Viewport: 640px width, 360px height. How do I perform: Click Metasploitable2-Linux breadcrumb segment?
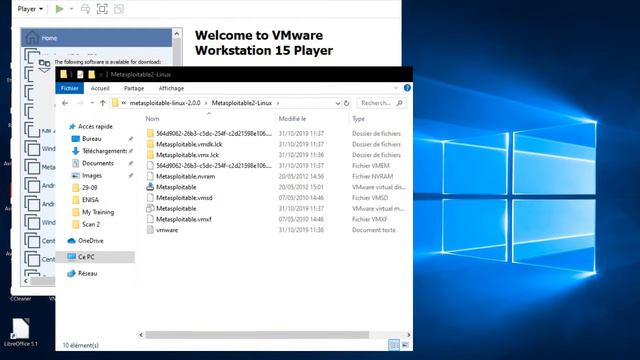[242, 103]
